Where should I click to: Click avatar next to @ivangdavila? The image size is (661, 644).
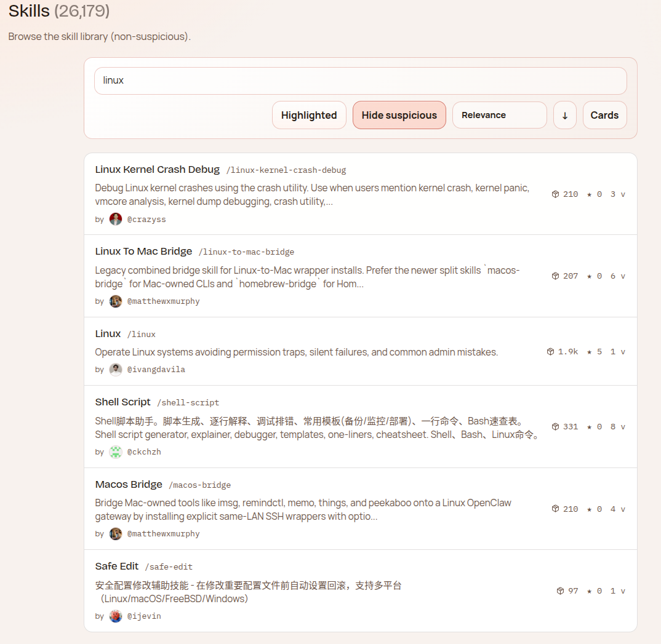[x=116, y=369]
